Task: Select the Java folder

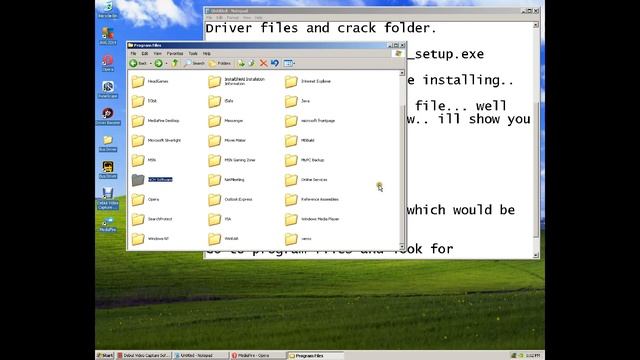Action: 297,101
